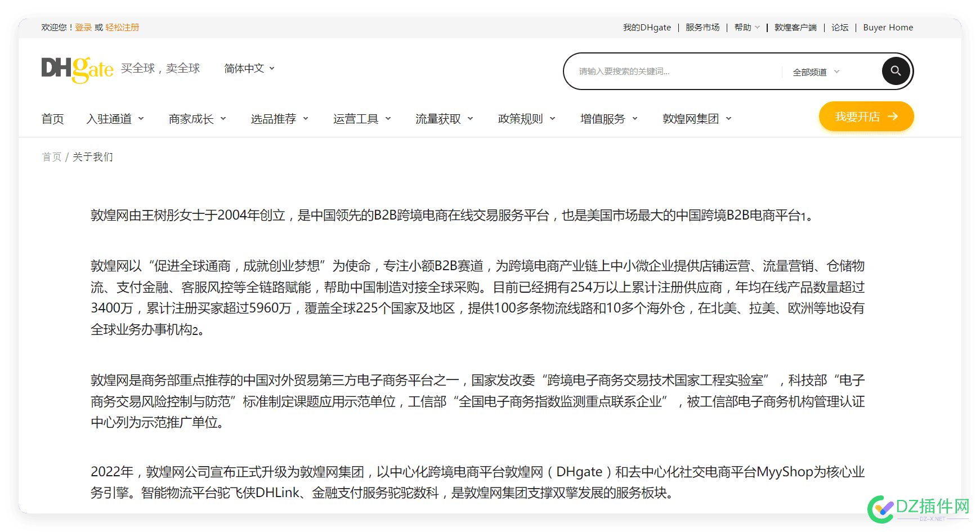
Task: Open 服务市场 link in top bar
Action: pyautogui.click(x=702, y=27)
